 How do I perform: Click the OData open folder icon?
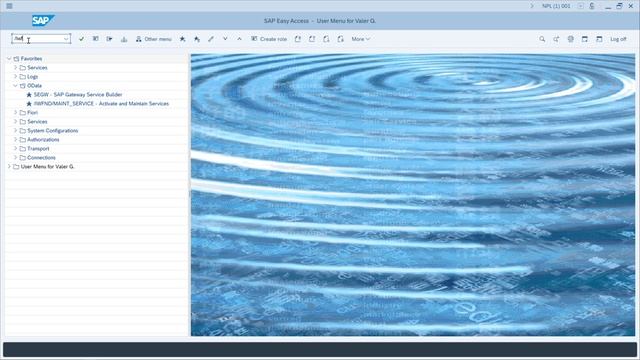pyautogui.click(x=23, y=86)
